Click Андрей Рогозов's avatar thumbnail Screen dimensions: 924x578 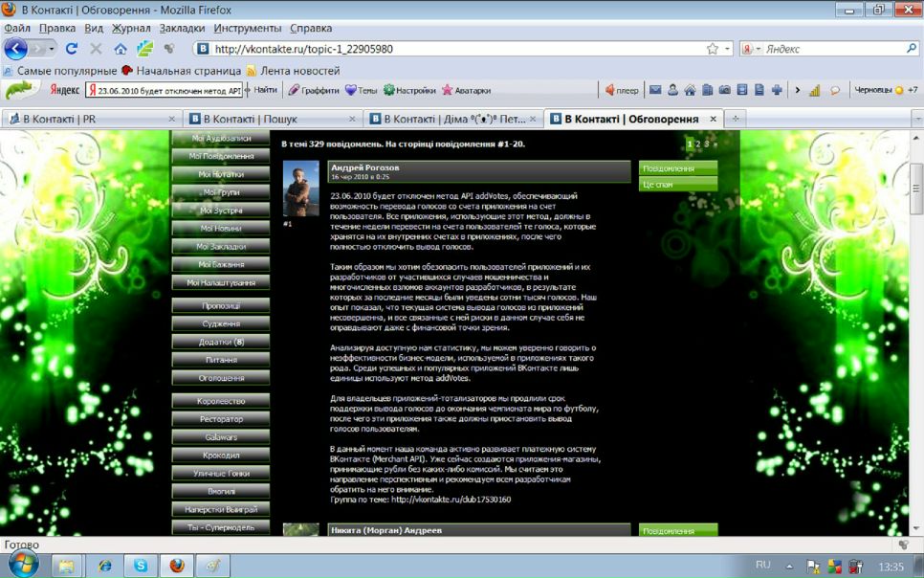tap(300, 189)
